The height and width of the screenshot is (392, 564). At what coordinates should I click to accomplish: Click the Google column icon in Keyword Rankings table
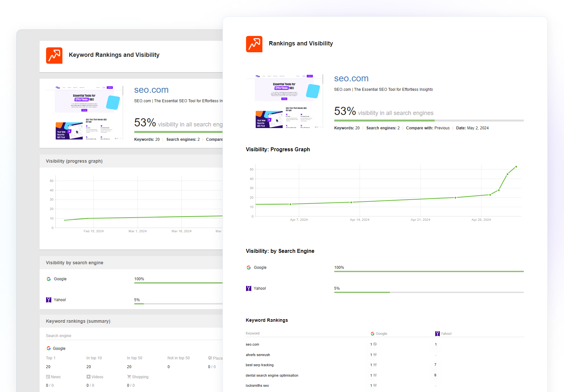tap(373, 334)
